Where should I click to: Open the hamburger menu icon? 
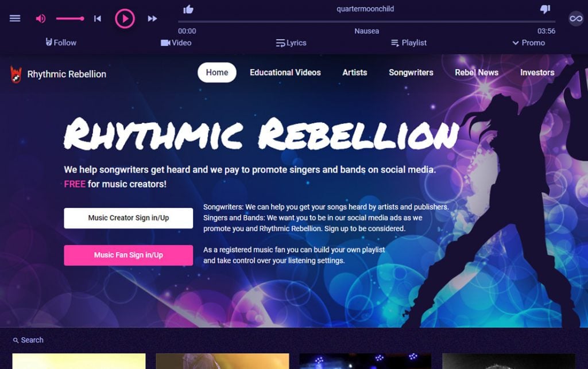coord(15,18)
